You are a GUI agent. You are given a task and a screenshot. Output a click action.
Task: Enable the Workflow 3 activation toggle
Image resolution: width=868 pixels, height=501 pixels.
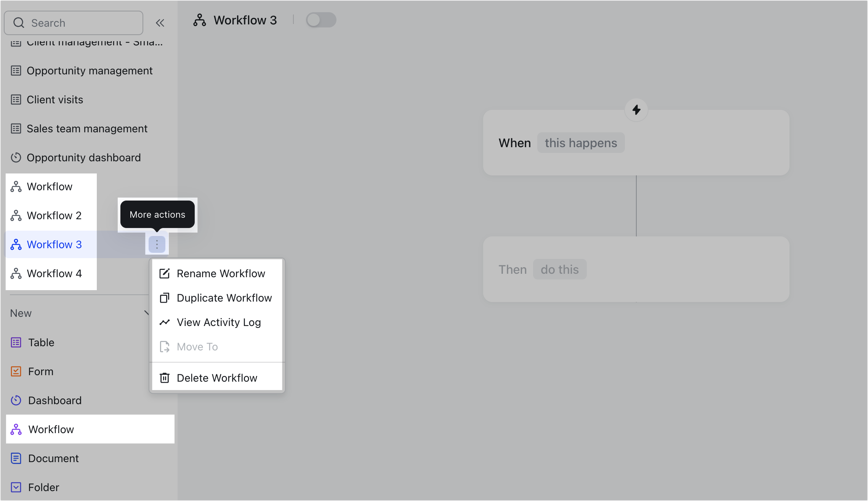[321, 20]
